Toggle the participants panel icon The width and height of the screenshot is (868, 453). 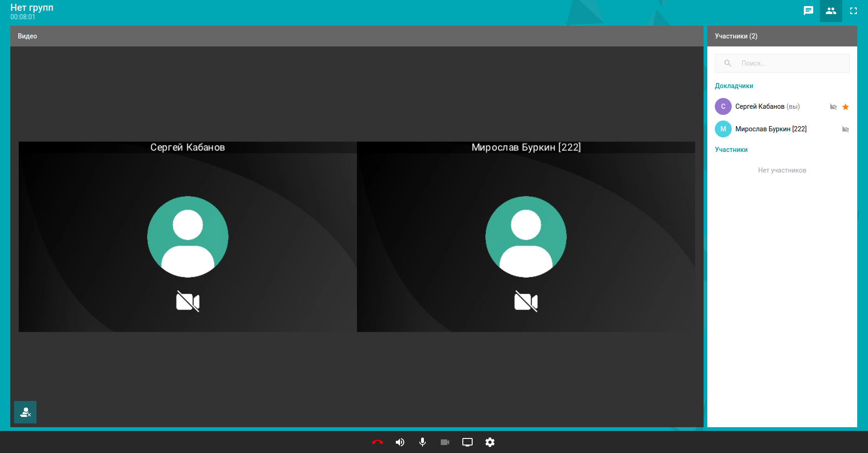pos(831,11)
